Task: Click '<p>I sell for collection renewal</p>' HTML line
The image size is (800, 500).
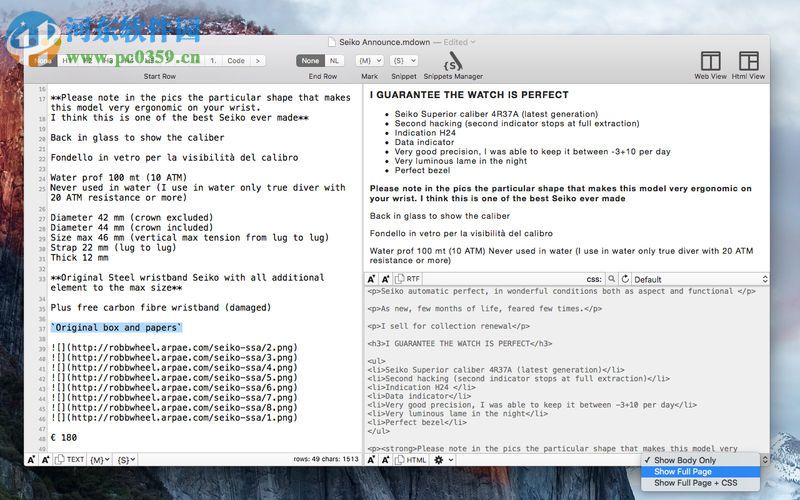Action: (x=448, y=326)
